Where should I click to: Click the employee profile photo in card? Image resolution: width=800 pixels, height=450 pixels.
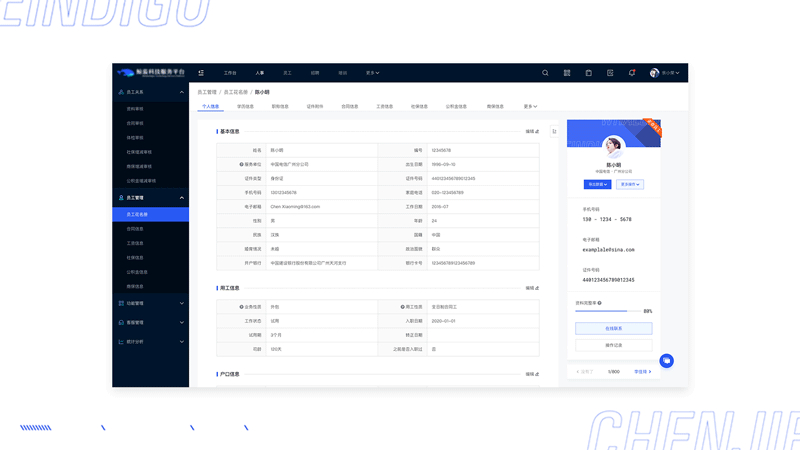[x=613, y=147]
